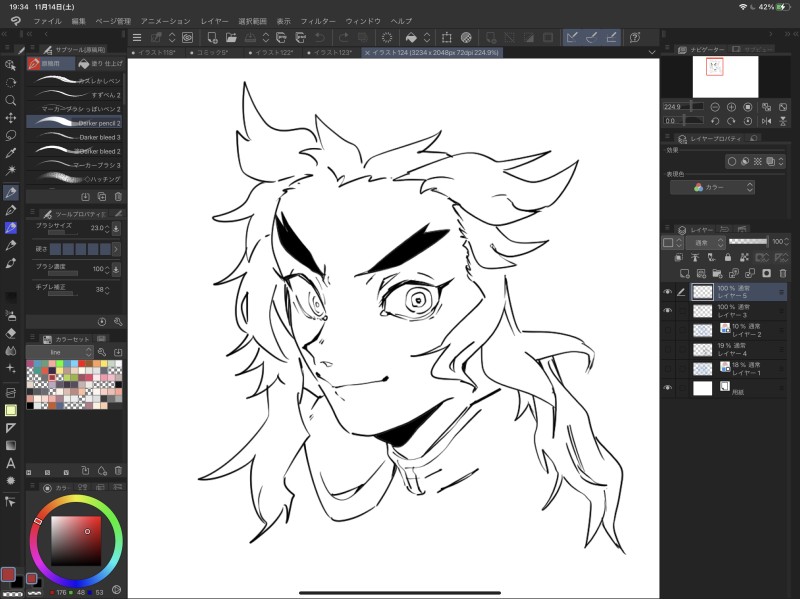Select the Eraser tool
Viewport: 800px width, 599px height.
click(10, 333)
